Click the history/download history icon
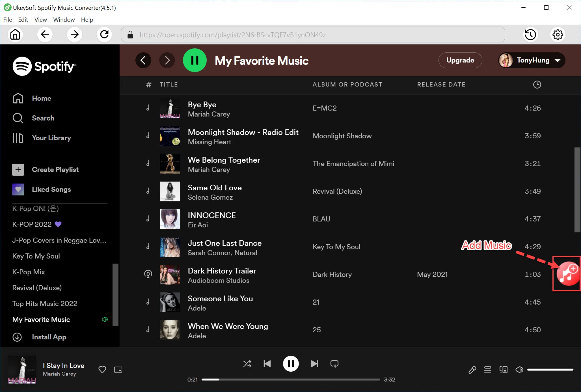Screen dimensions: 581x392 [x=530, y=35]
